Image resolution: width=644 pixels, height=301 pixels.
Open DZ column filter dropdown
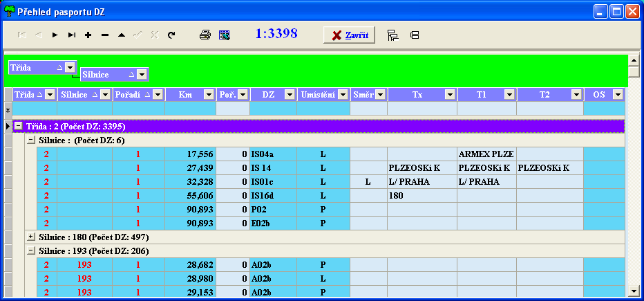point(290,95)
